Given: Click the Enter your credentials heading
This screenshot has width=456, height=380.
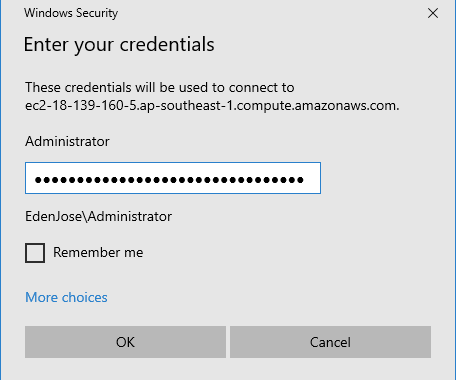Looking at the screenshot, I should [119, 45].
